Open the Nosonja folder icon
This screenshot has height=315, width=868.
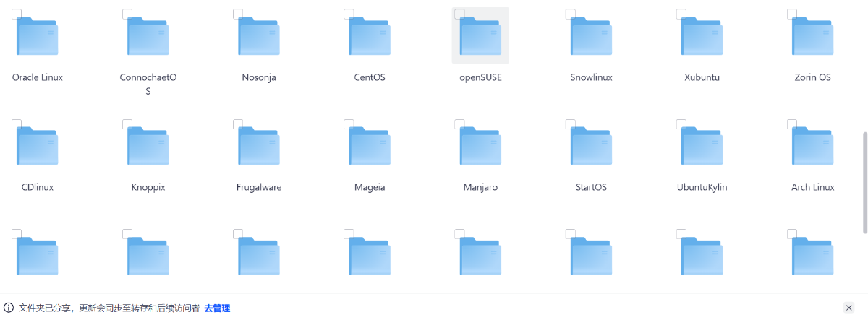tap(259, 36)
